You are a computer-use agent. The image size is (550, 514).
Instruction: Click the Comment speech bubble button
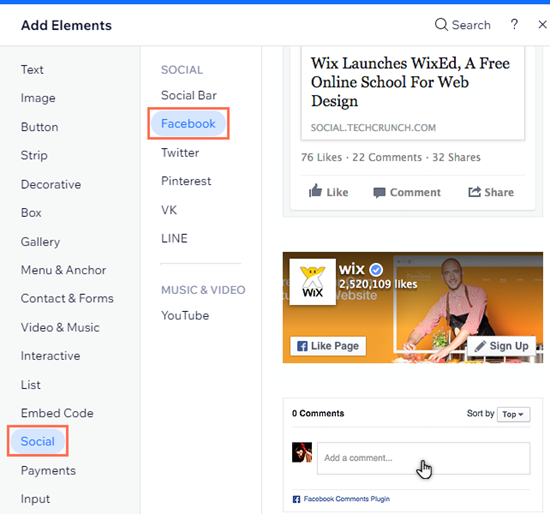click(407, 192)
